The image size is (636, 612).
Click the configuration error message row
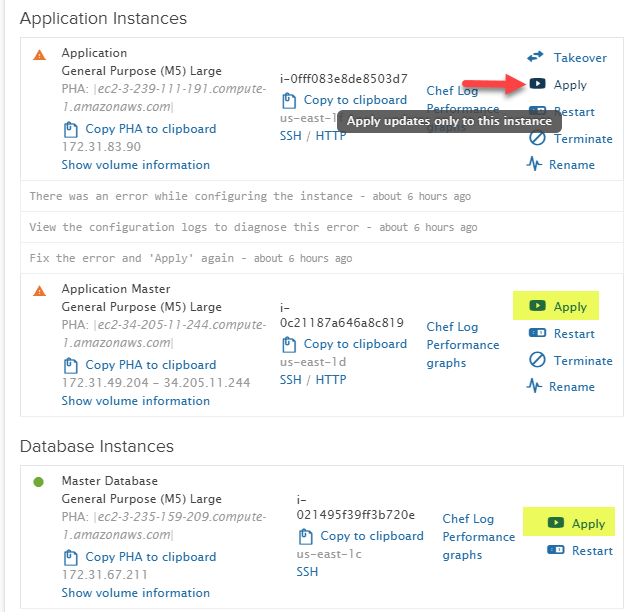[x=250, y=196]
